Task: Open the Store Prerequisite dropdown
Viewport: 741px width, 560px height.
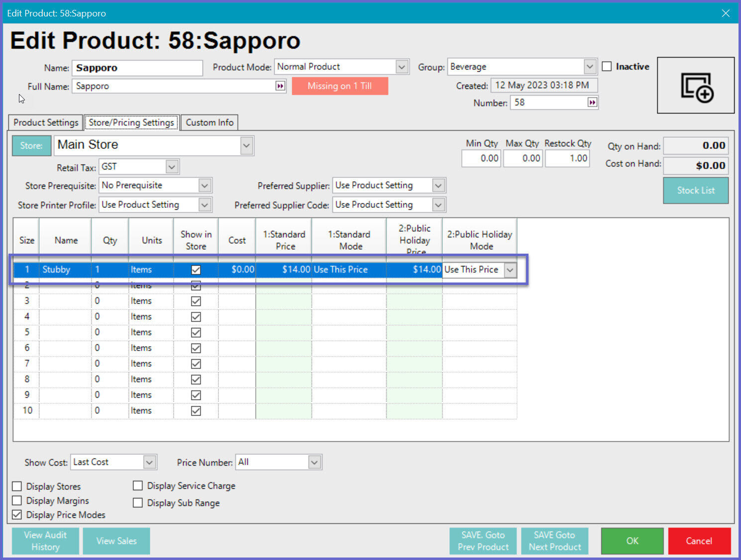Action: (x=205, y=186)
